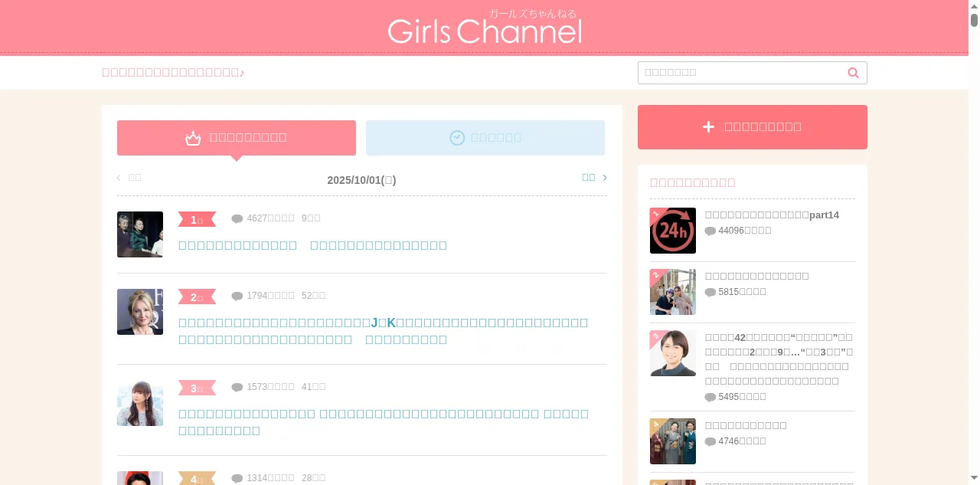The height and width of the screenshot is (485, 980).
Task: Click comment bubble icon beside 1573 count
Action: point(237,388)
